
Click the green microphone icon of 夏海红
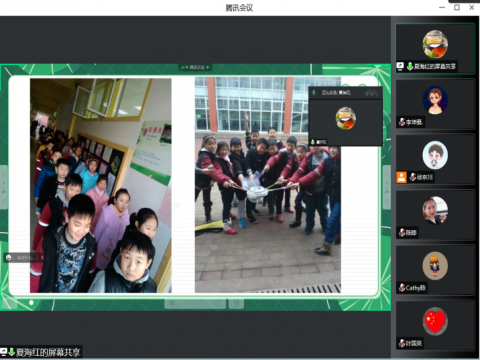(x=410, y=66)
